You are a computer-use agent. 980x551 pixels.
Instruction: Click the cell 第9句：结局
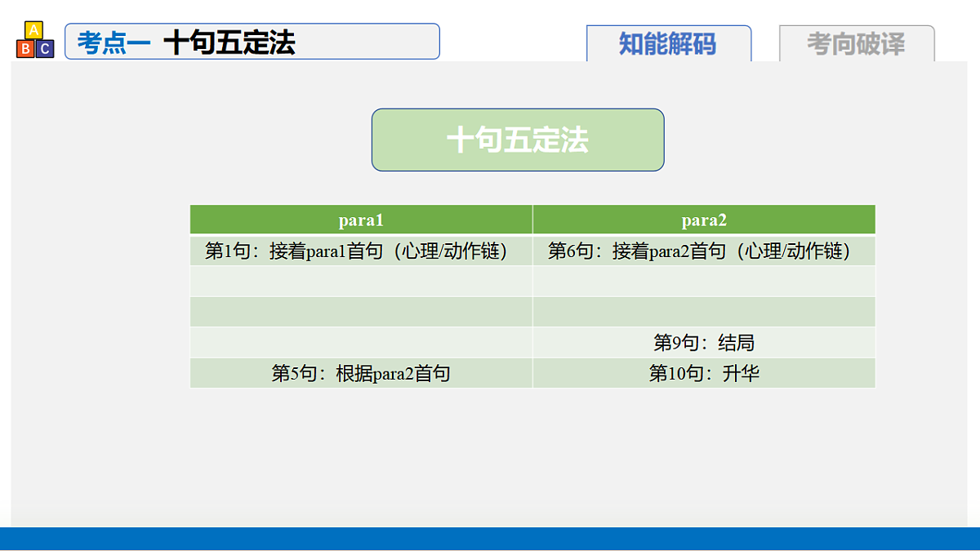pos(704,342)
